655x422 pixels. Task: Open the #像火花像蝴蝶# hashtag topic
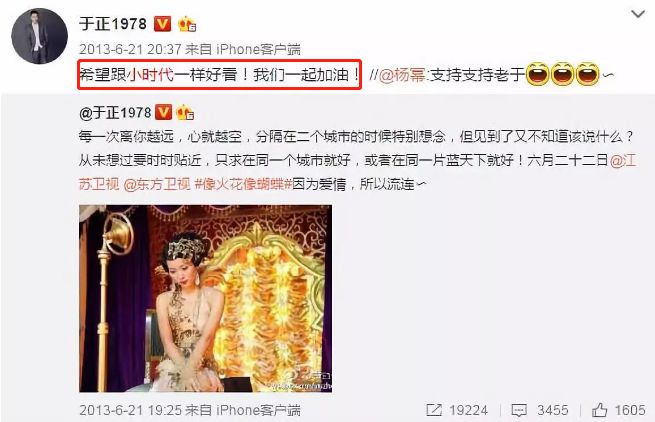(243, 184)
